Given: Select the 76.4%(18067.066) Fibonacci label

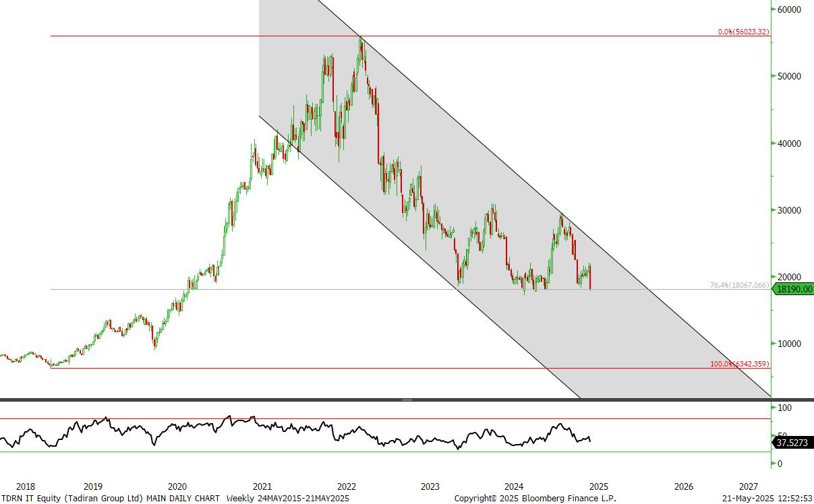Looking at the screenshot, I should (x=739, y=285).
